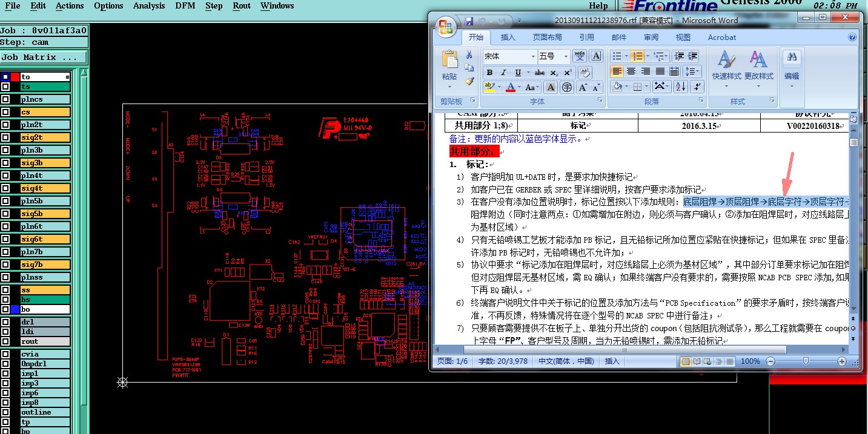Open the font name dropdown (宋体)

coord(533,56)
